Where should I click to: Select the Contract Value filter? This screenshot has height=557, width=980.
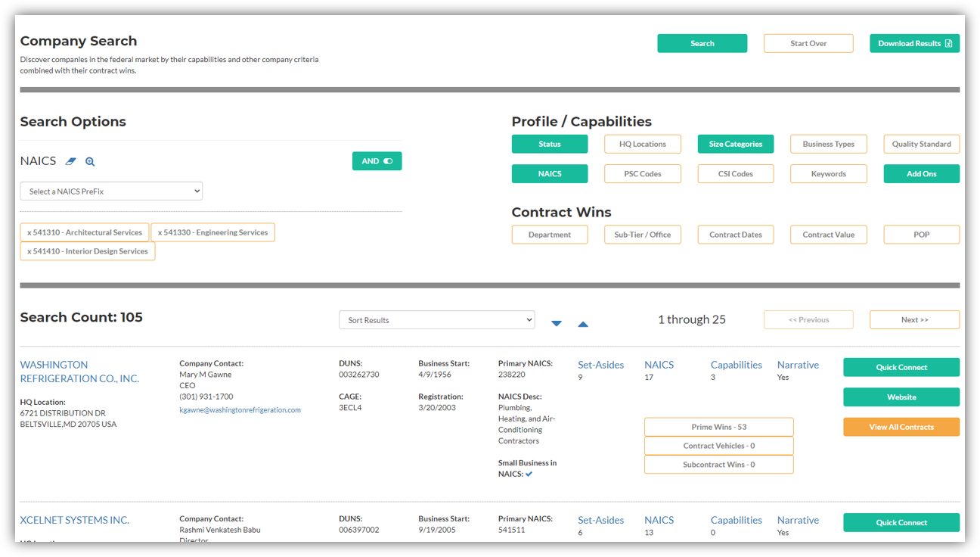[829, 235]
